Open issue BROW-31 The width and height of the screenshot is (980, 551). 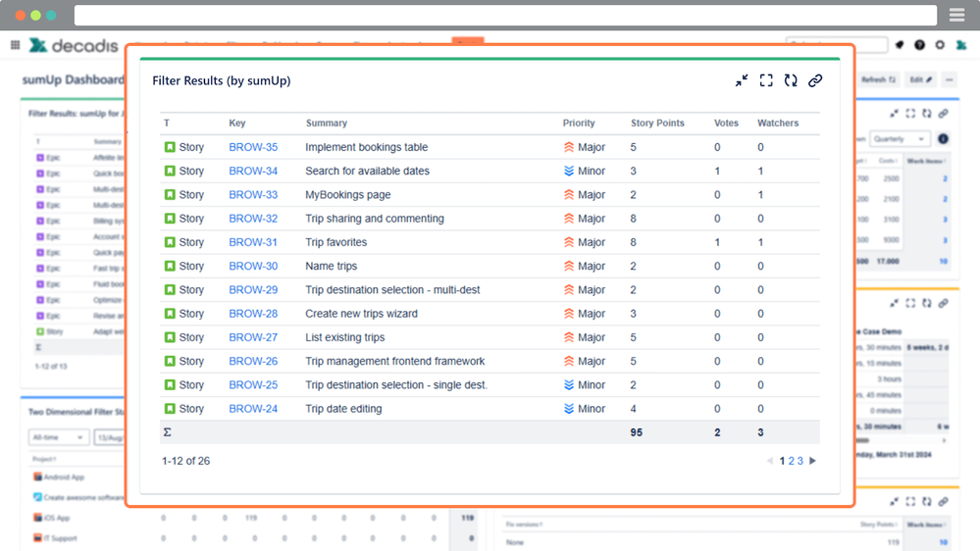[253, 242]
